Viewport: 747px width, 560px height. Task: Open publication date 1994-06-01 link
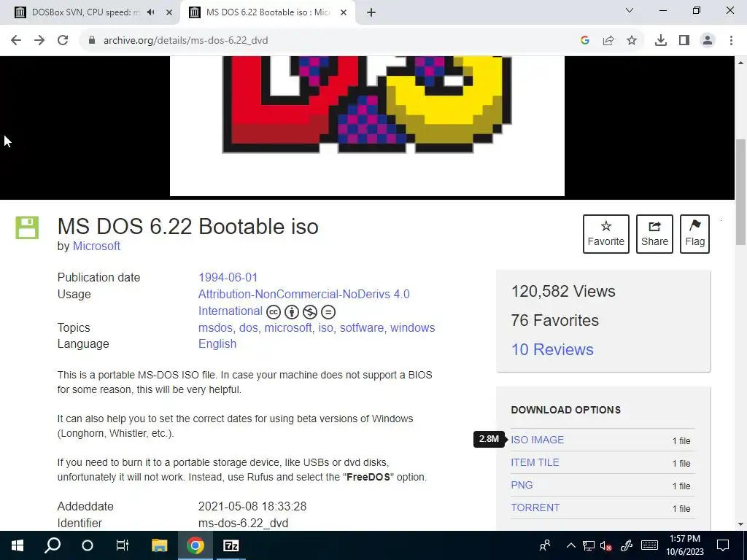[x=228, y=277]
